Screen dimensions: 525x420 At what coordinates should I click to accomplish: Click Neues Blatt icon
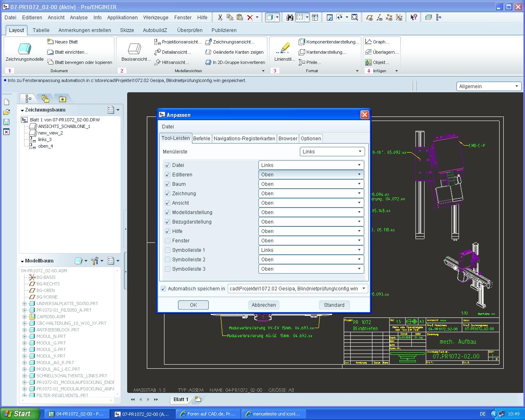point(50,41)
